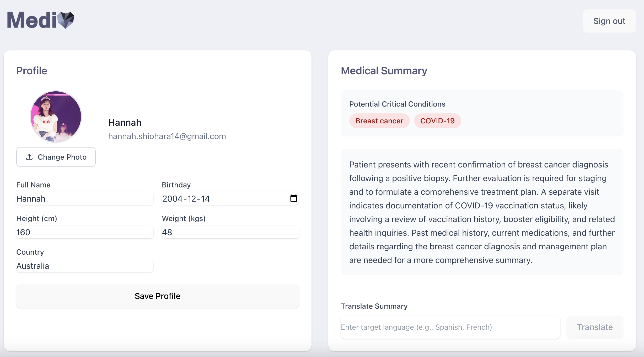Screen dimensions: 644x357
Task: Focus the target language input box
Action: [x=450, y=327]
